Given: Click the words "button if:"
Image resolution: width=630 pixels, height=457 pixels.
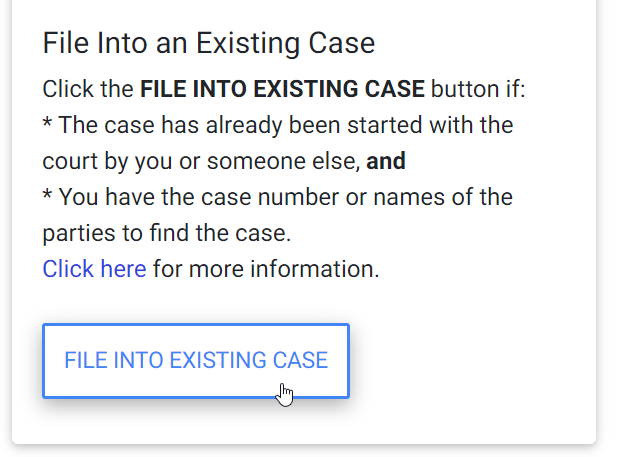Looking at the screenshot, I should point(478,89).
